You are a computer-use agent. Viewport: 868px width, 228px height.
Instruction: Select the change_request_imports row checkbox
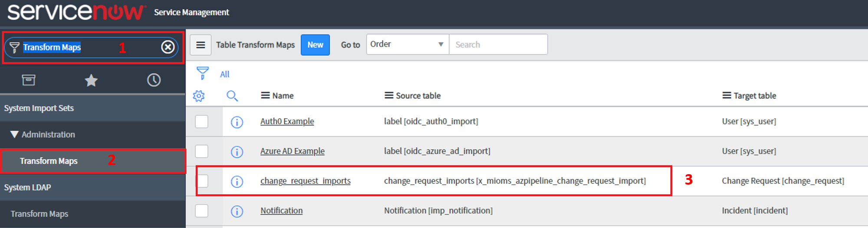tap(202, 181)
